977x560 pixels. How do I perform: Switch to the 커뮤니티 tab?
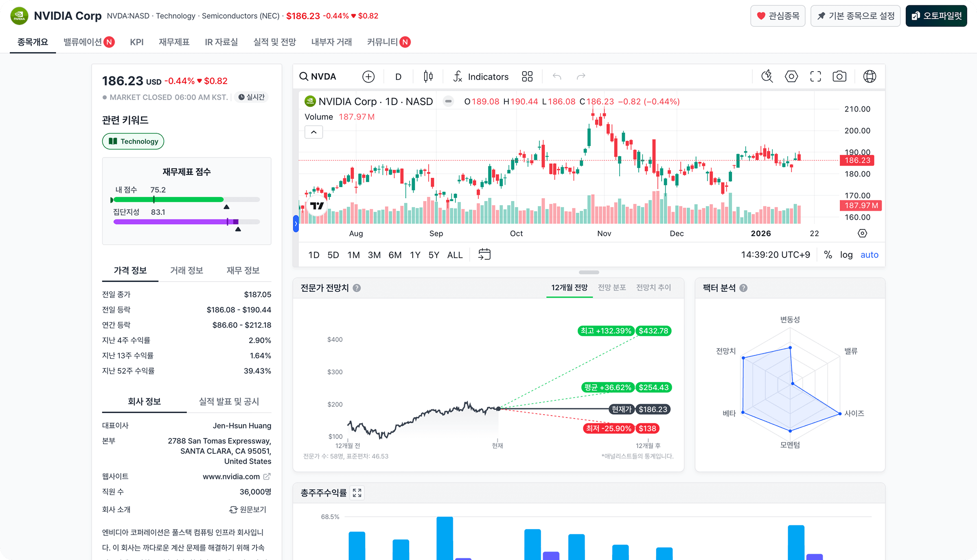pyautogui.click(x=389, y=42)
